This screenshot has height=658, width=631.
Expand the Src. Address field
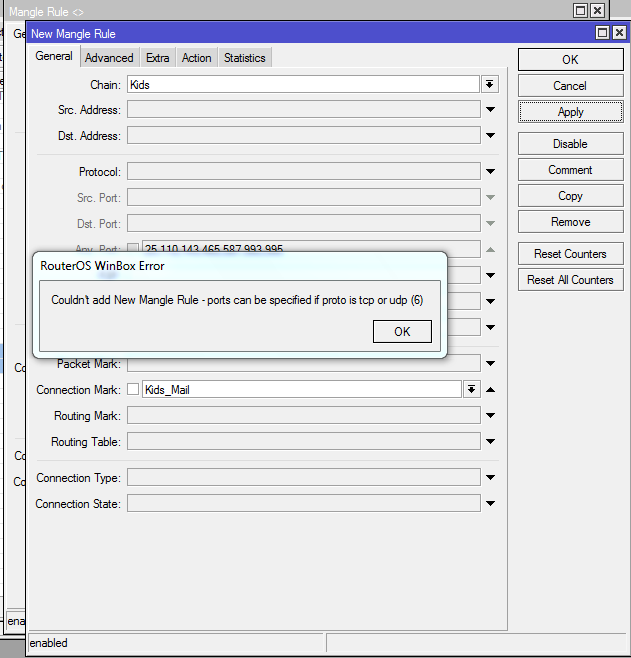490,110
